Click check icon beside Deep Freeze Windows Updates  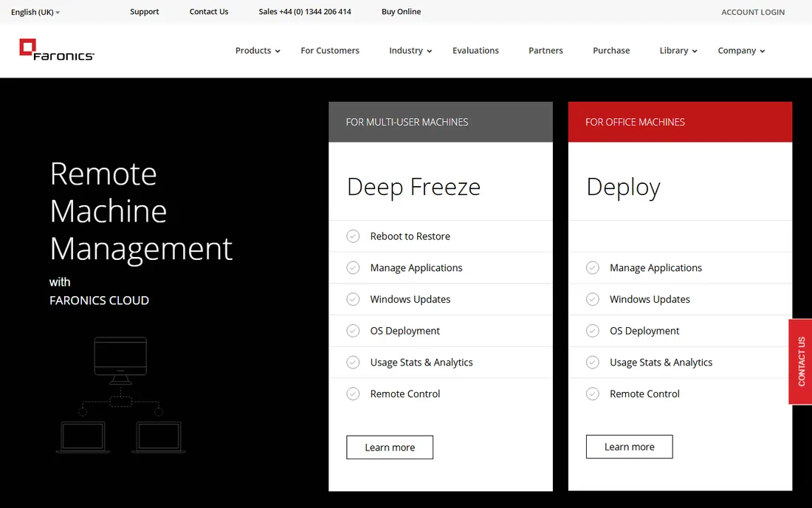353,299
